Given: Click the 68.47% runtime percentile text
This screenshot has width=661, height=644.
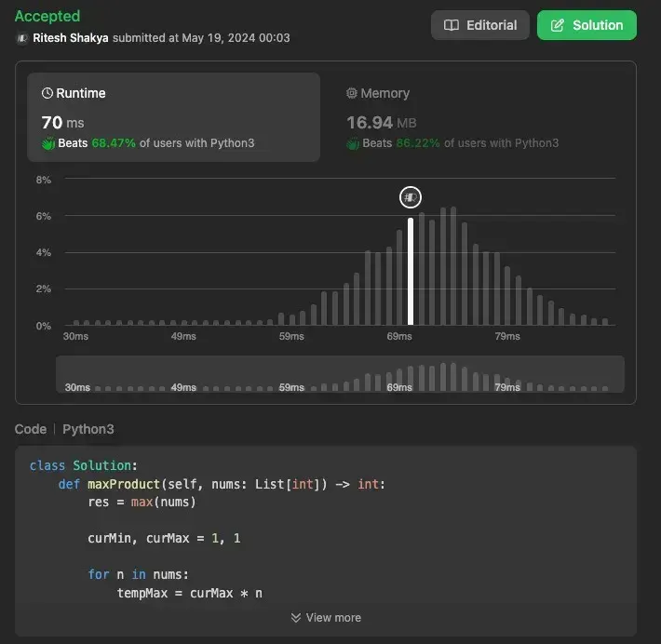Looking at the screenshot, I should click(x=114, y=143).
